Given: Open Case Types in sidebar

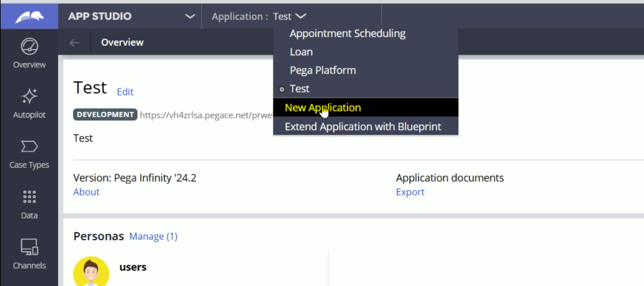Looking at the screenshot, I should coord(29,154).
